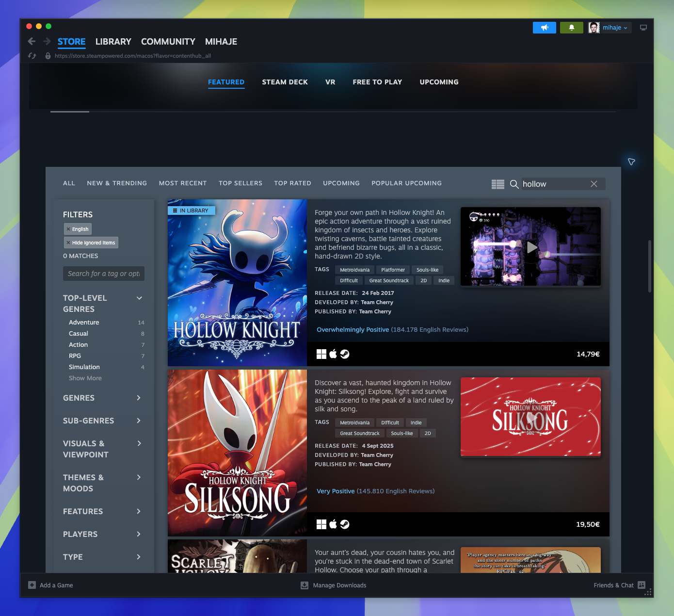Screen dimensions: 674x616
Task: Expand the Genres filter section
Action: click(138, 398)
